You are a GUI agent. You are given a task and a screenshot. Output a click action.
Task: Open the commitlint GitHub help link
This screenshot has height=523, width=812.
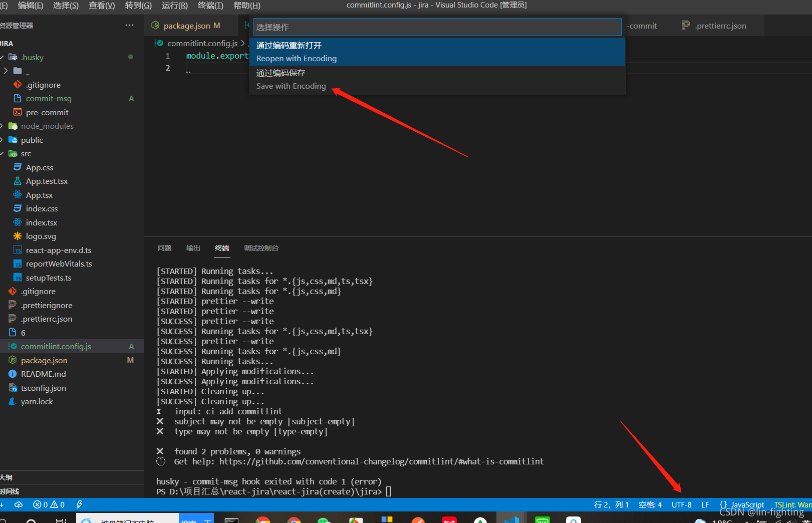381,461
